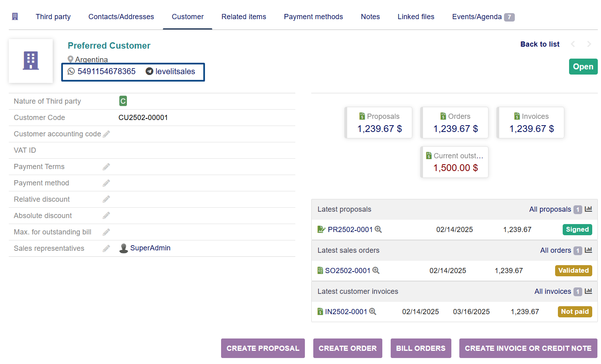Click Back to list link
Image resolution: width=601 pixels, height=364 pixels.
click(540, 44)
